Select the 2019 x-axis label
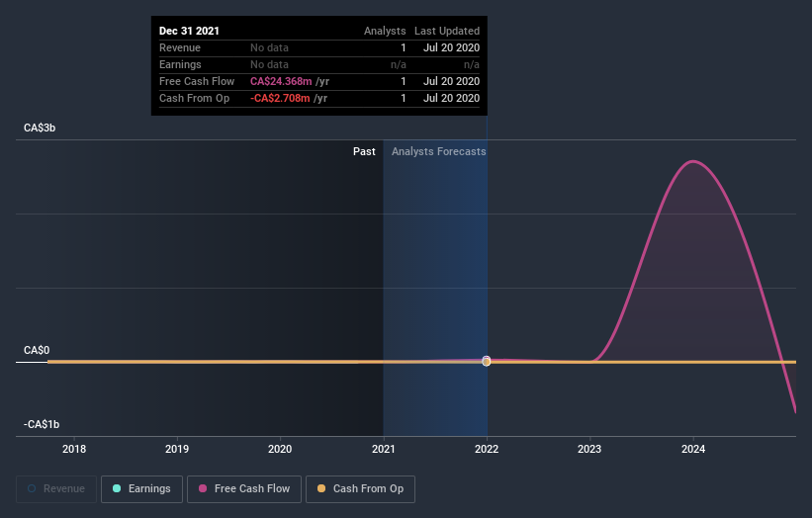The image size is (812, 518). (177, 449)
